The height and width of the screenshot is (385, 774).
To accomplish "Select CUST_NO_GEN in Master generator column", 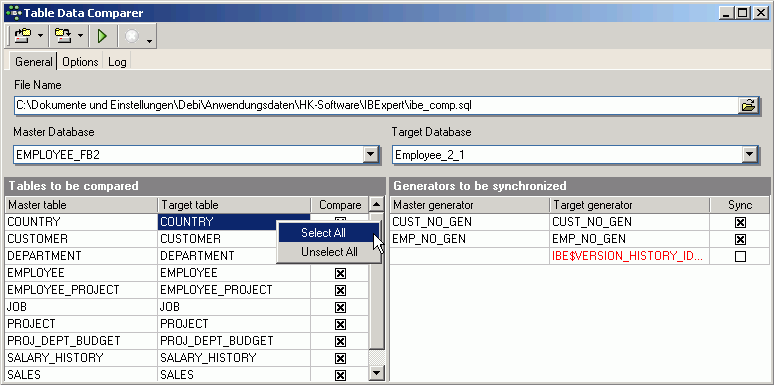I will click(469, 222).
